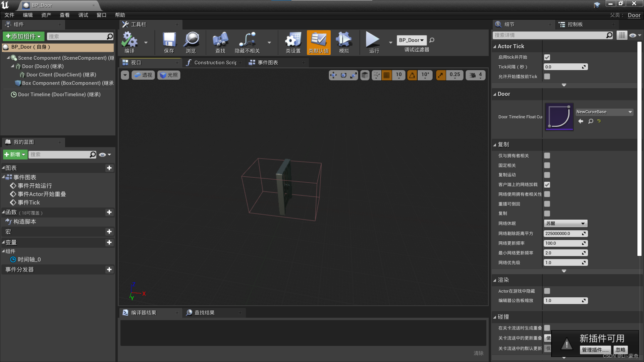Toggle the 启用tick并开始 checkbox
Screen dimensions: 644x362
pyautogui.click(x=547, y=57)
